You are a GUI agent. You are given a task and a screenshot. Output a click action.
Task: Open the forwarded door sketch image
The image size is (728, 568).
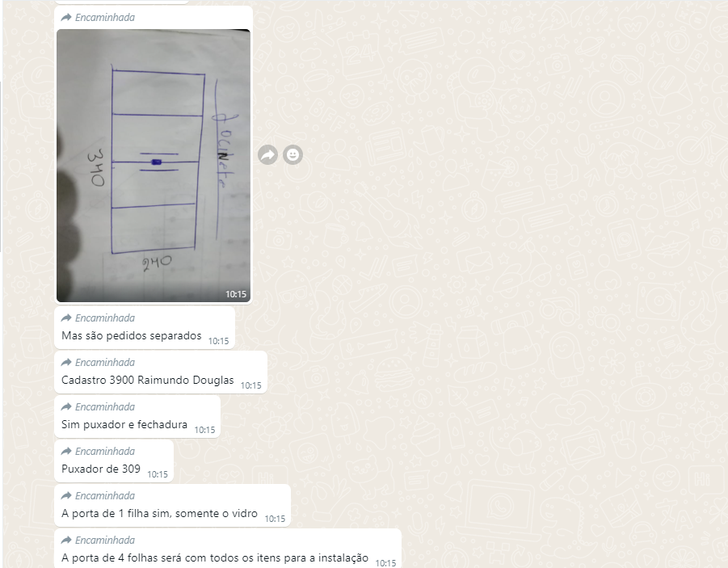(154, 166)
